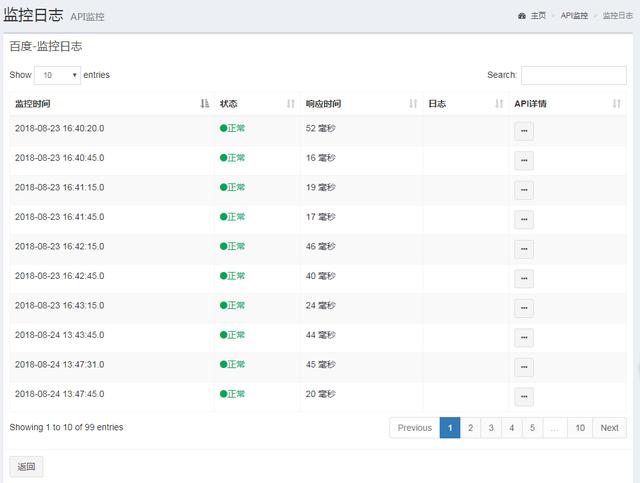Select timestamp 2018-08-24 13:43:45.0
This screenshot has height=483, width=640.
[60, 335]
